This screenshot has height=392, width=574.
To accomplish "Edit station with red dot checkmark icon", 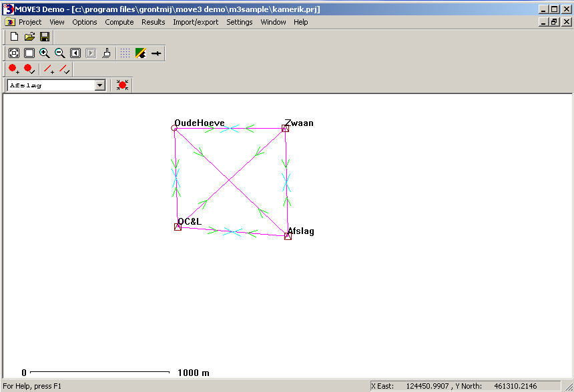I will [29, 69].
